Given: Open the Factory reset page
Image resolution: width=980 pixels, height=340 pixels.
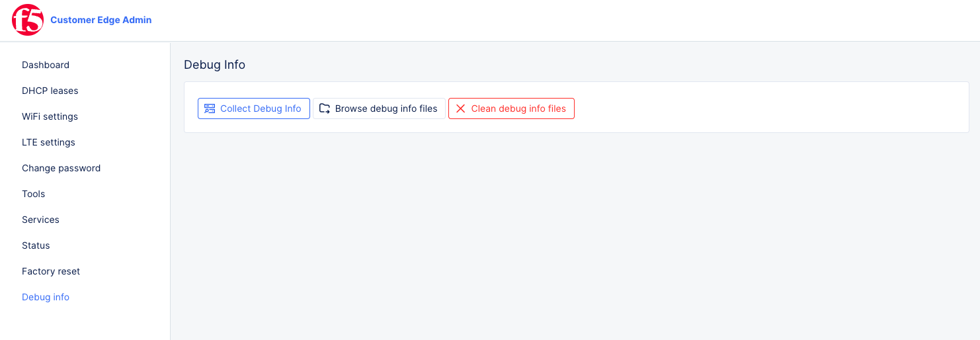Looking at the screenshot, I should tap(51, 271).
